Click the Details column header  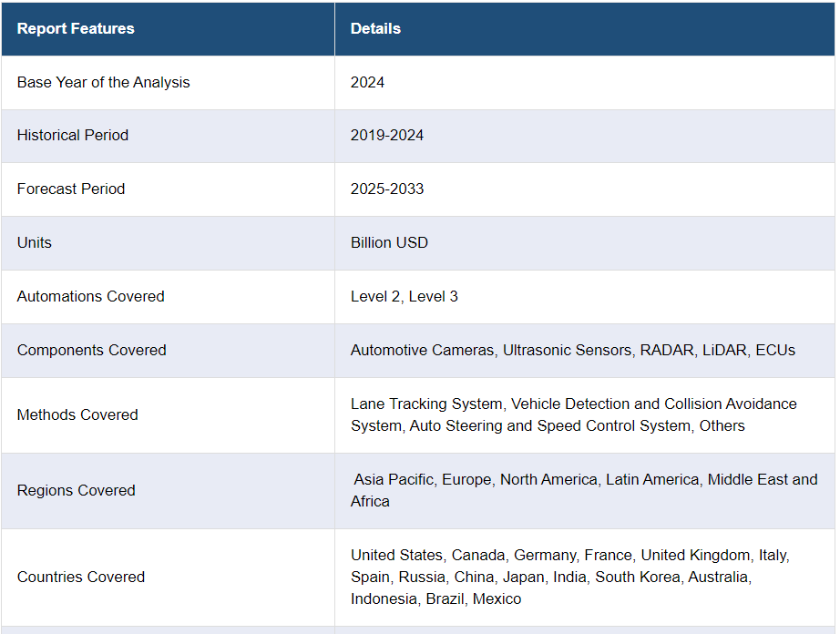click(375, 28)
